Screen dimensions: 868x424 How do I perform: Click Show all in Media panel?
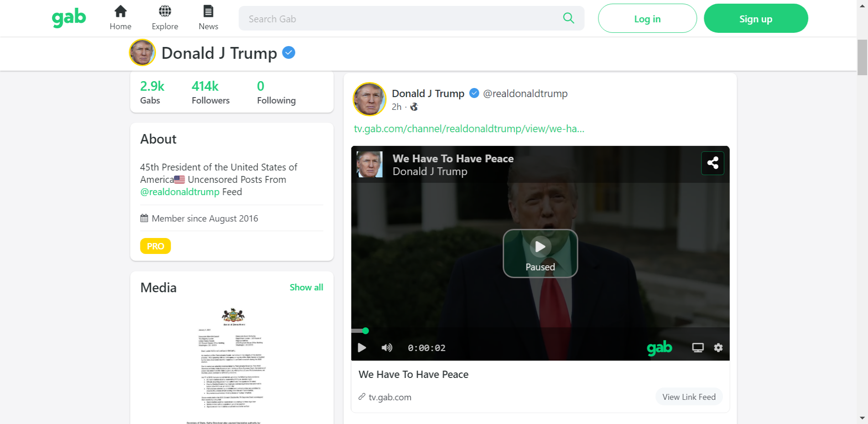[306, 287]
